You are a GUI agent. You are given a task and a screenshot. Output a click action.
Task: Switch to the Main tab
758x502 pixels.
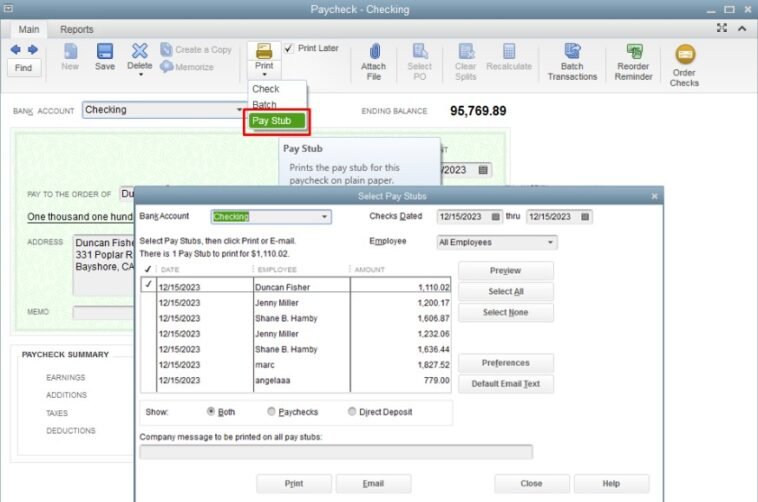click(x=29, y=30)
